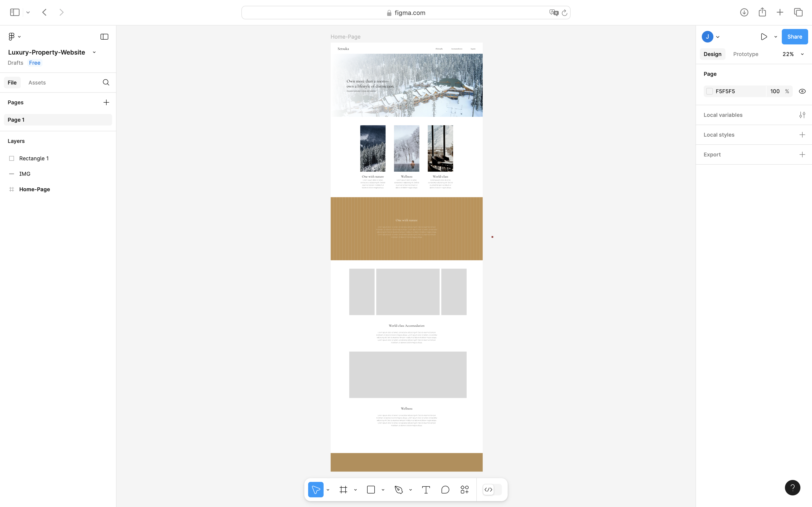The width and height of the screenshot is (812, 507).
Task: Switch to the Assets tab
Action: (37, 83)
